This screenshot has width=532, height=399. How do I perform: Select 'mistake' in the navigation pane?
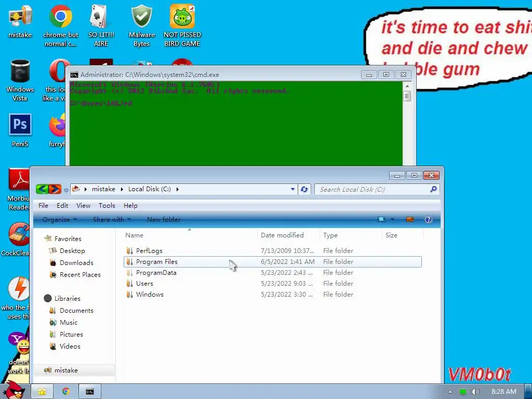click(74, 370)
